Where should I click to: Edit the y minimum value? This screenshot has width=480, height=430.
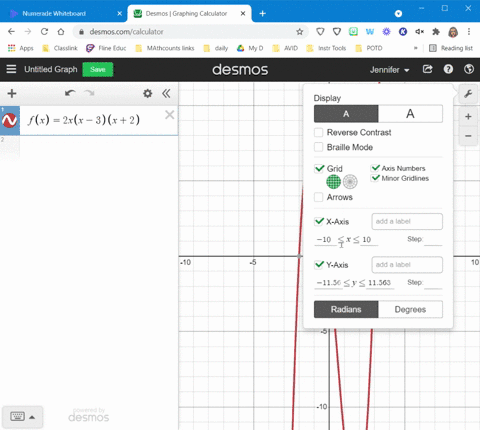tap(328, 283)
